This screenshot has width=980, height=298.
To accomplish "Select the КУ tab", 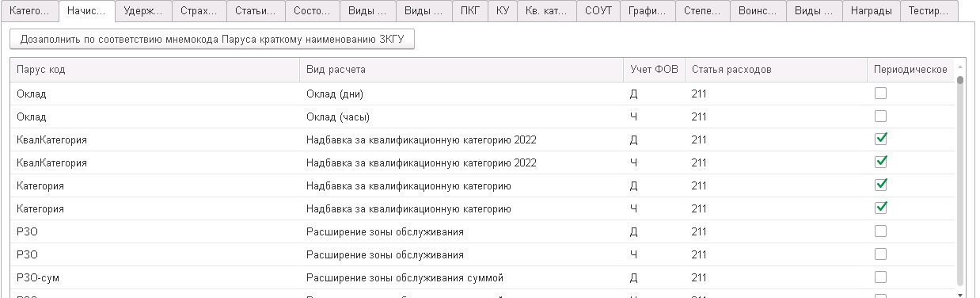I will 503,11.
